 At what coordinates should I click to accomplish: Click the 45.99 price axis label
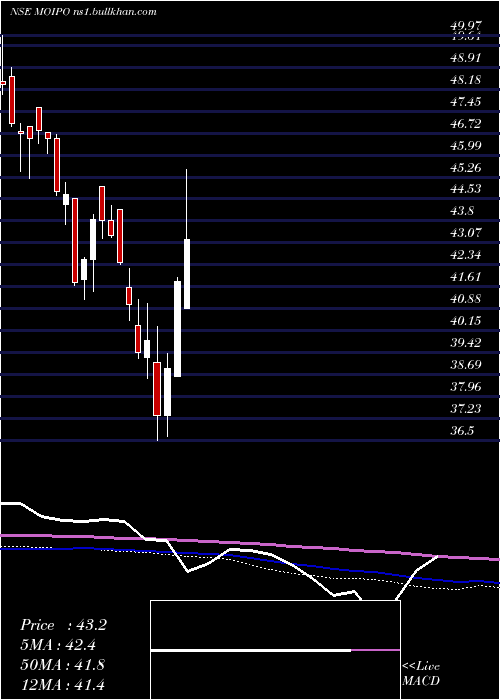pos(466,146)
